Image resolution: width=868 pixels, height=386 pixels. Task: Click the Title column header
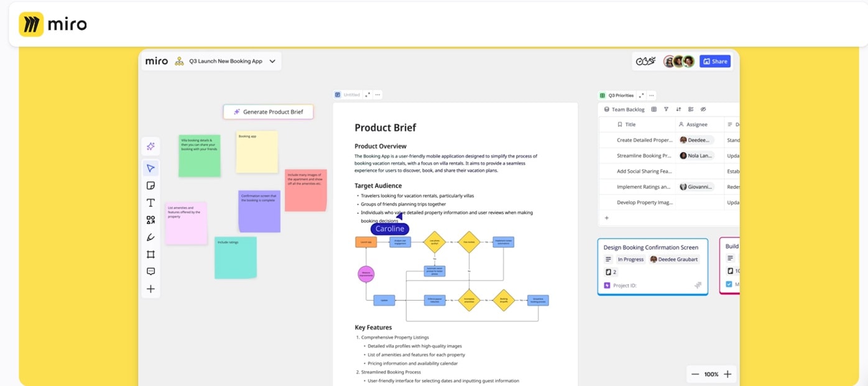click(626, 124)
